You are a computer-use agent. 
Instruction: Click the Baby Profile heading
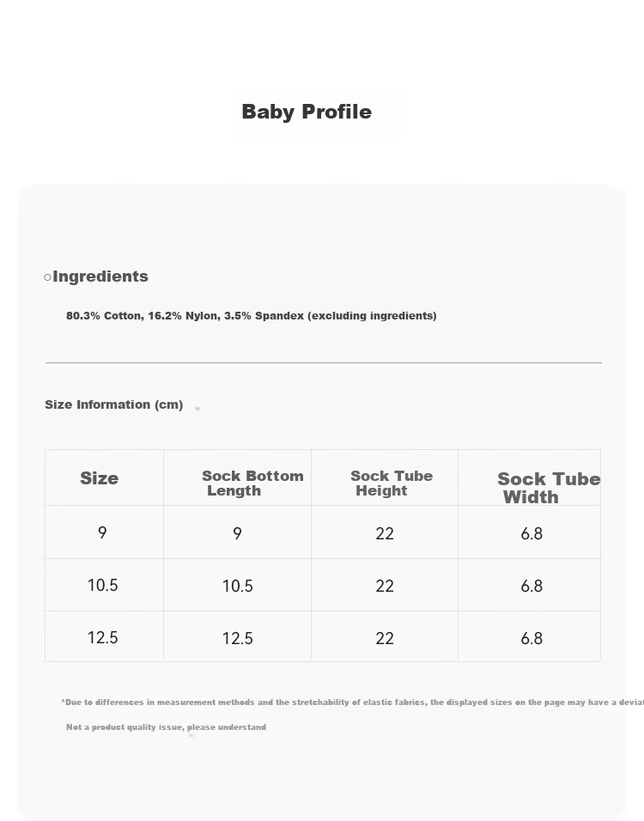click(x=307, y=112)
